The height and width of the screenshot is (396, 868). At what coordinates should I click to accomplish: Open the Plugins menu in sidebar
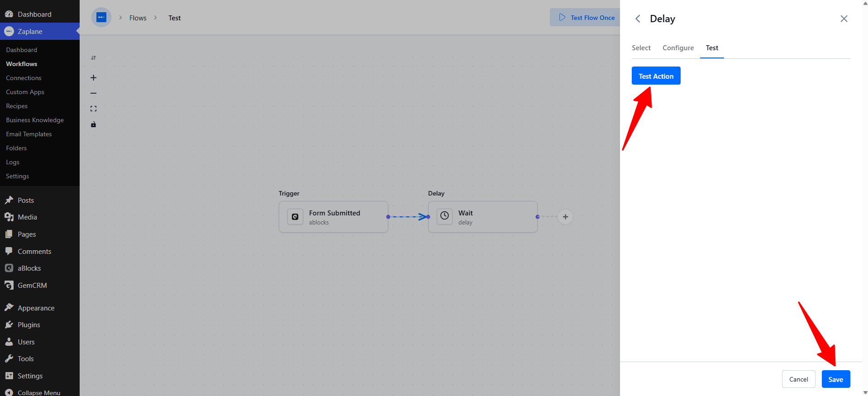[x=29, y=325]
